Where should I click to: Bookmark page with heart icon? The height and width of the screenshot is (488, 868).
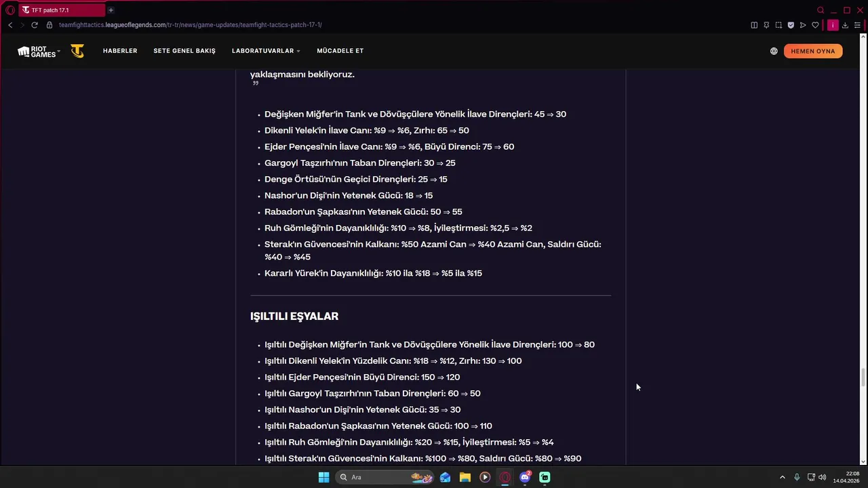point(815,25)
